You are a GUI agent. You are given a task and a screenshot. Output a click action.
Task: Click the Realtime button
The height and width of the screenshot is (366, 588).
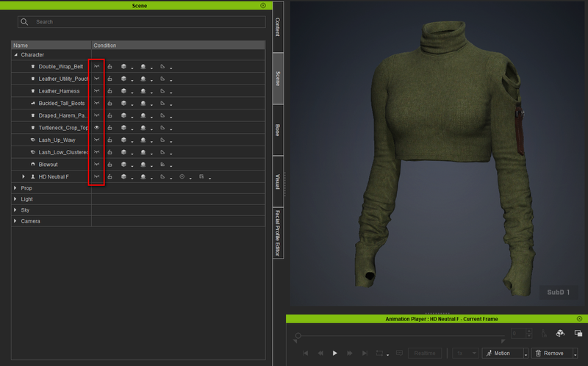pyautogui.click(x=425, y=354)
